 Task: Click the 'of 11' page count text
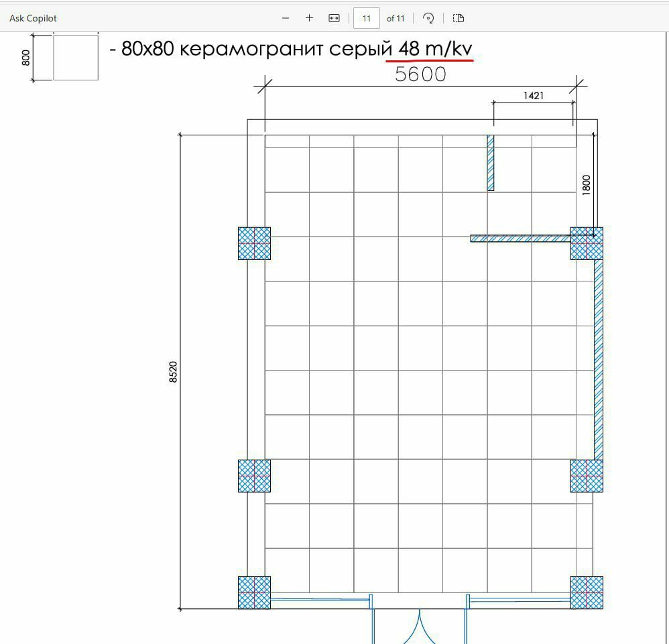tap(396, 19)
